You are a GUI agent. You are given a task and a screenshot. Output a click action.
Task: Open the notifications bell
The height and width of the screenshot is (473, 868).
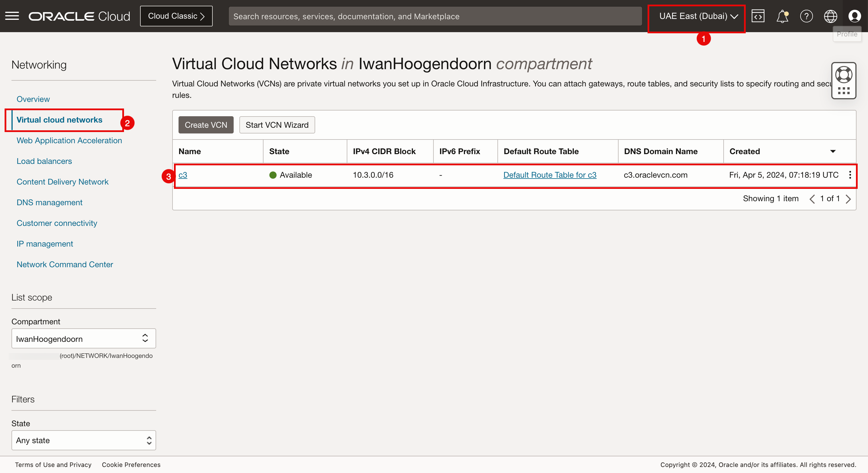pos(782,16)
